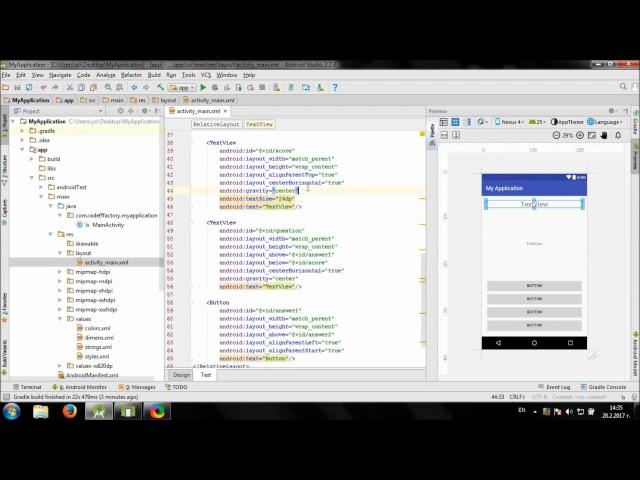Click the Paste icon in the toolbar

pyautogui.click(x=93, y=87)
